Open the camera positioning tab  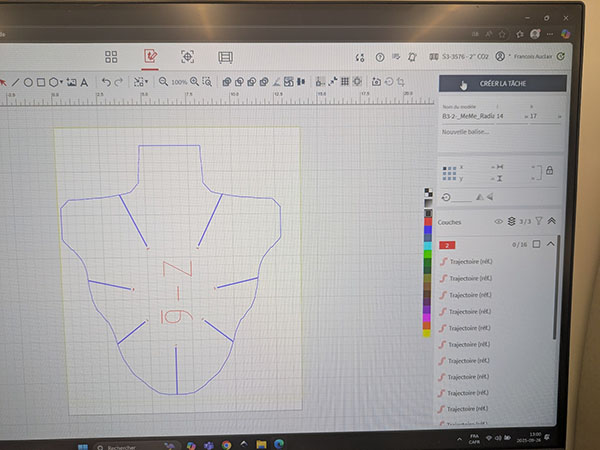click(187, 57)
